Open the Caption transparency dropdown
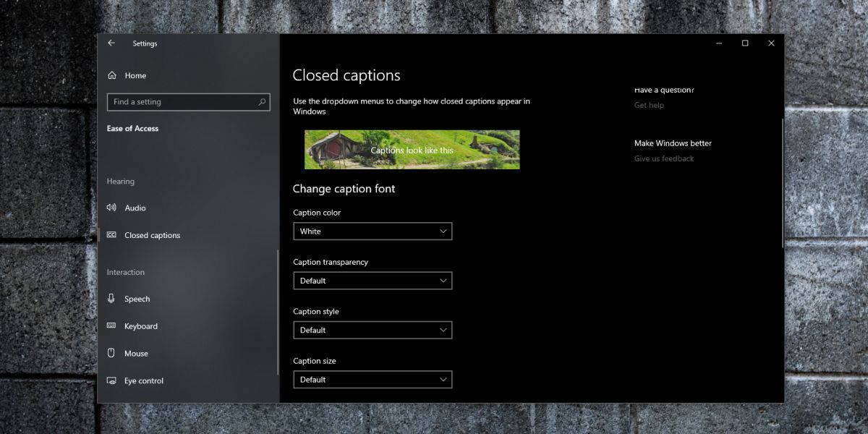Screen dimensions: 868x434 373,281
